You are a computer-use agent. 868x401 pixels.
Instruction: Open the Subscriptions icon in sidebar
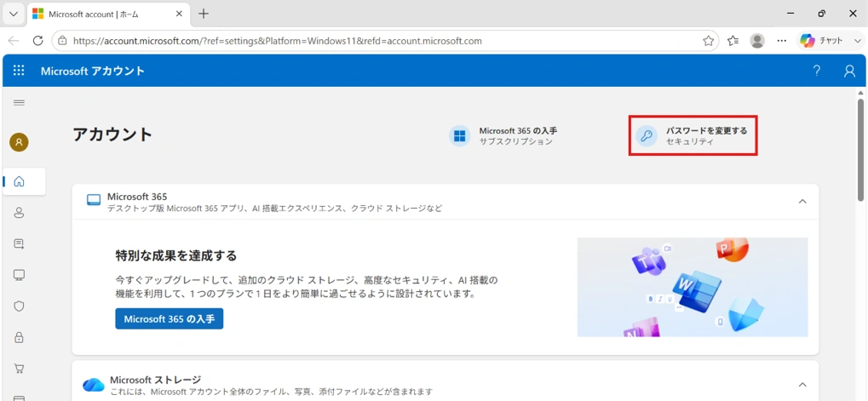tap(19, 243)
